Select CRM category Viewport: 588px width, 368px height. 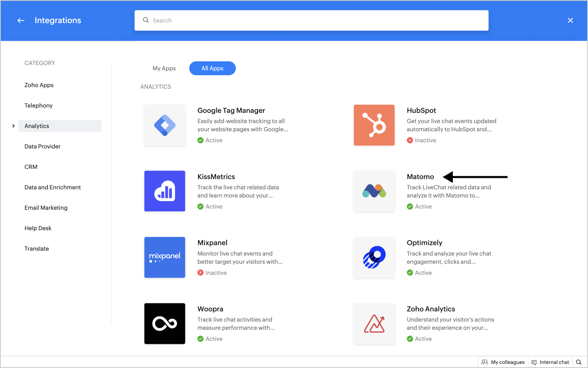tap(31, 167)
